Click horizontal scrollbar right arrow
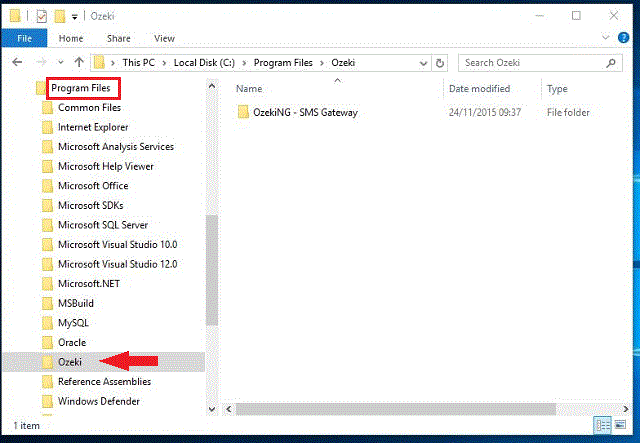 (626, 409)
